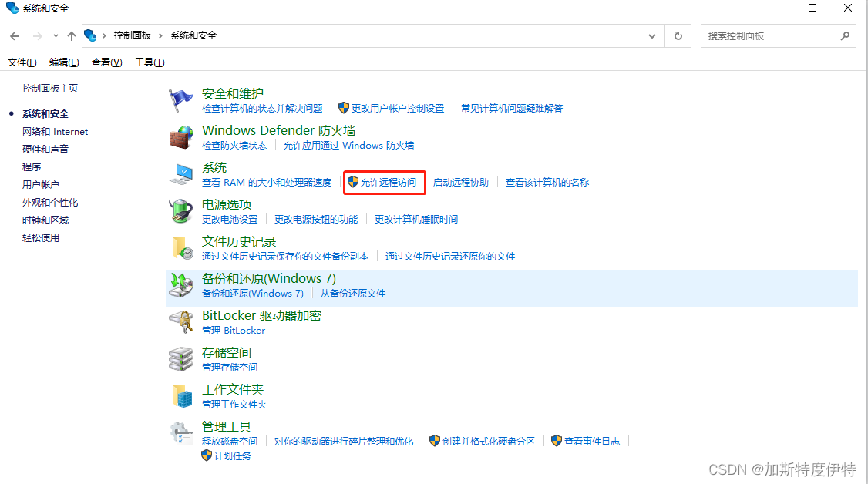Screen dimensions: 868x484
Task: Click 通过文件历史记录保存你的文件备份副本
Action: click(285, 257)
